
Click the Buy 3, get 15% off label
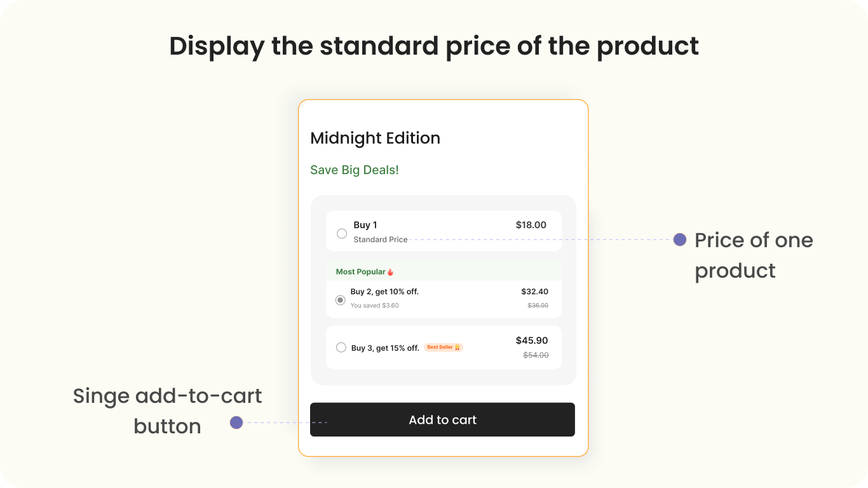click(x=385, y=348)
